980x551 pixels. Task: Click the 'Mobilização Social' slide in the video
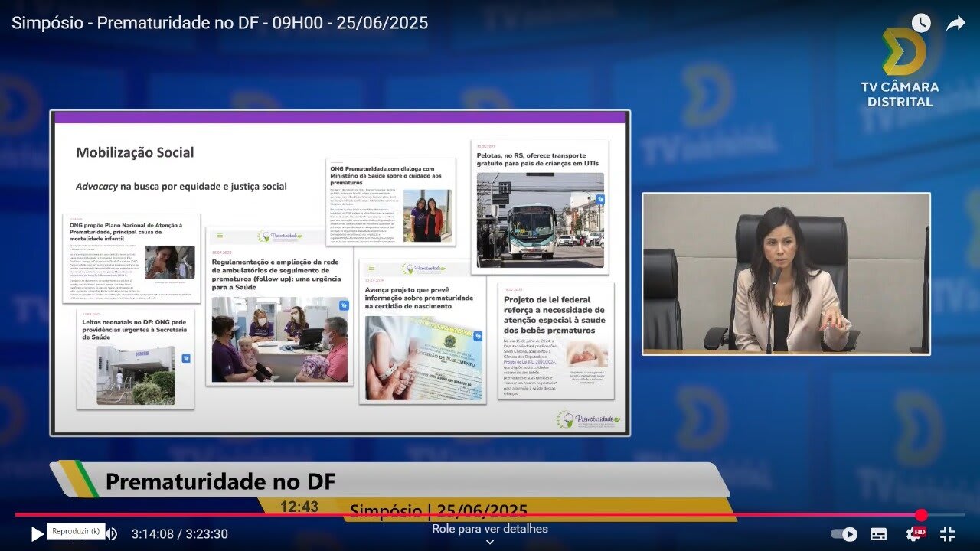click(340, 273)
